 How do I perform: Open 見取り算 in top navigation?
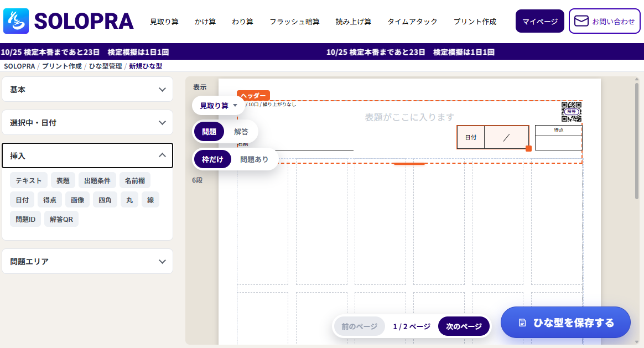(x=164, y=22)
